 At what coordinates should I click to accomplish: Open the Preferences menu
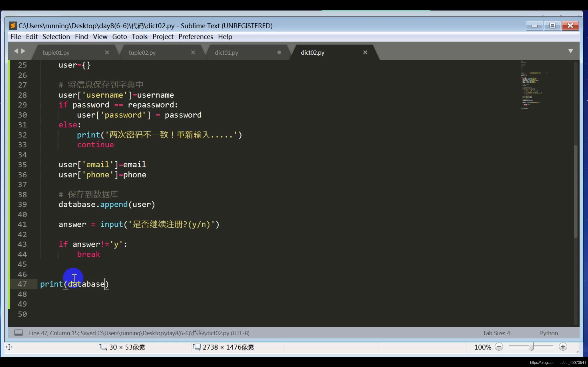click(x=196, y=37)
